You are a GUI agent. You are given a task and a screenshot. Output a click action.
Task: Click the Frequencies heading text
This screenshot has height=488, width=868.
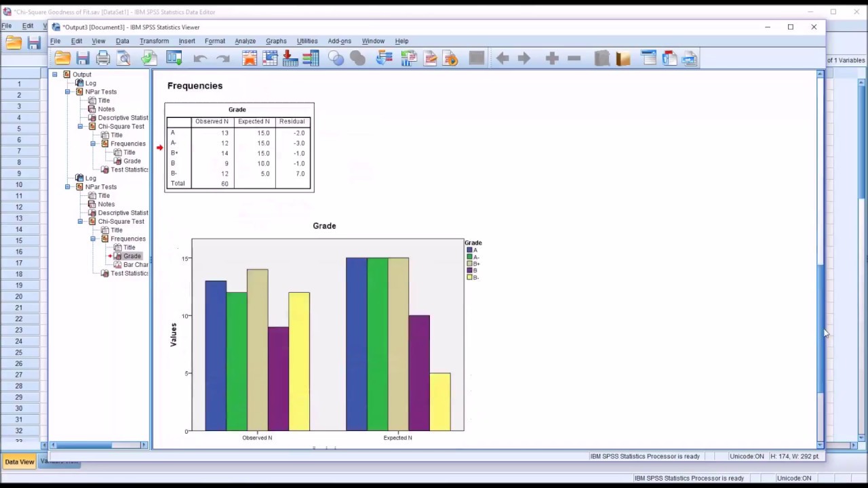click(x=195, y=85)
